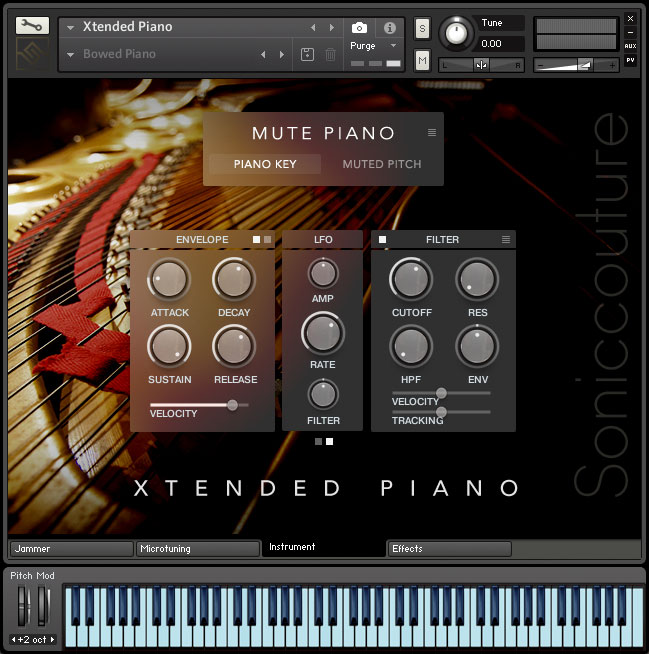Select the Instrument tab
This screenshot has height=654, width=649.
click(x=324, y=547)
